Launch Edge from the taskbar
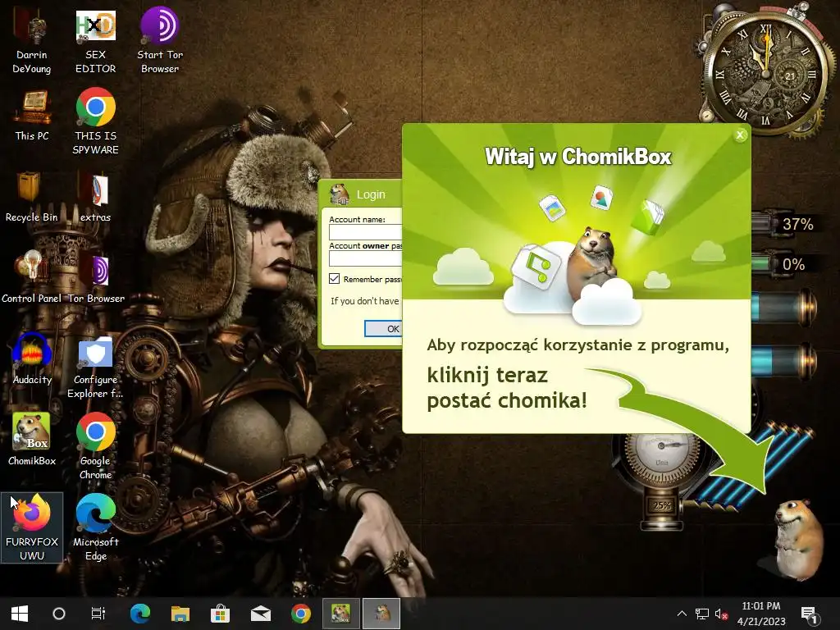The image size is (840, 630). coord(140,614)
